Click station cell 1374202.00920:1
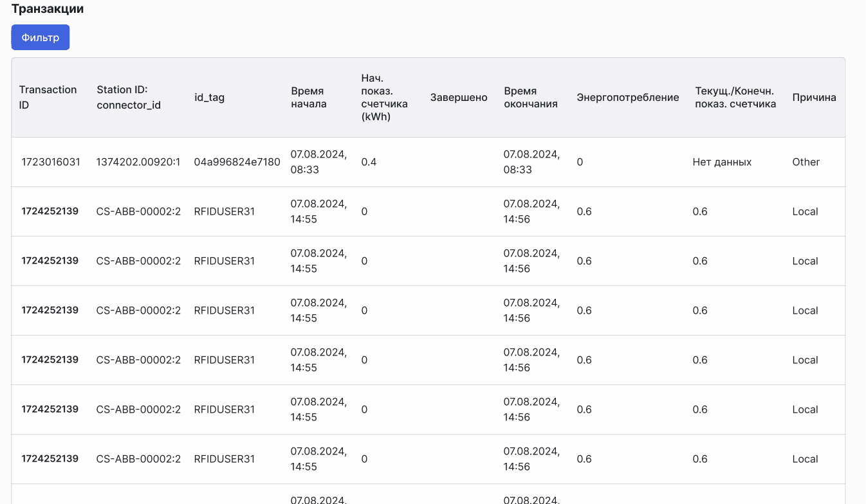866x504 pixels. coord(138,162)
